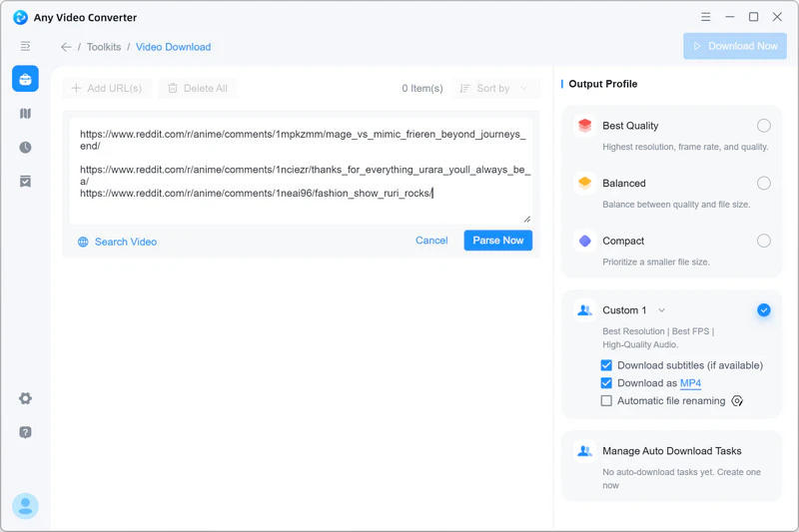Open the hamburger menu in title bar
Image resolution: width=799 pixels, height=532 pixels.
coord(705,17)
